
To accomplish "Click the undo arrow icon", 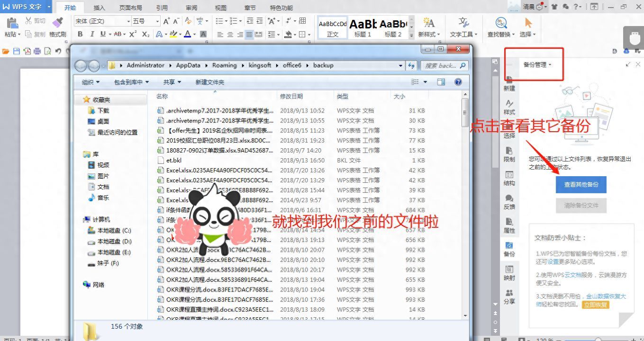I will [x=58, y=51].
